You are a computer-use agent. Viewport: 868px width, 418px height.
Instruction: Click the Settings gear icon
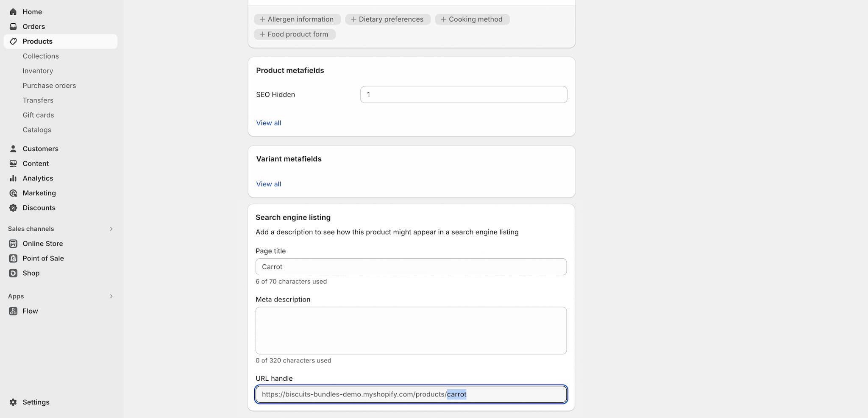13,402
